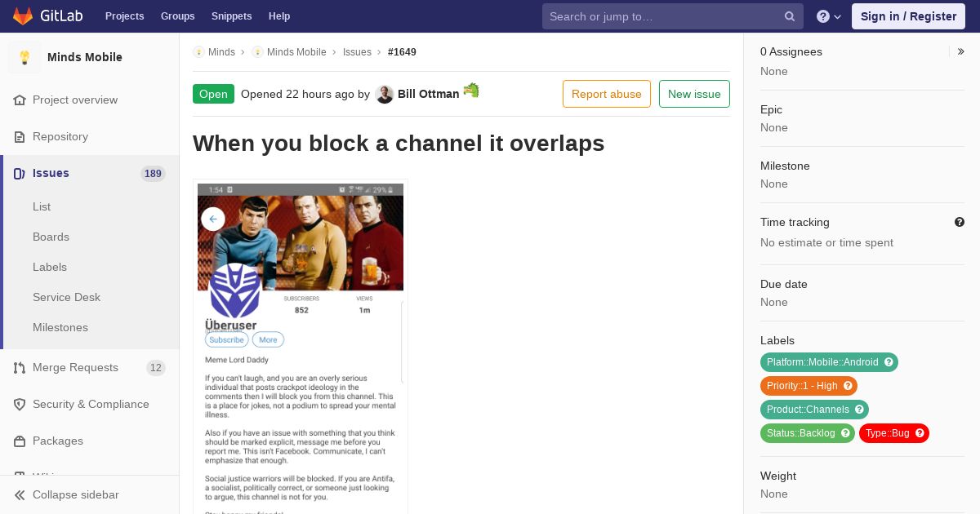Open Snippets in the top navigation
Image resolution: width=980 pixels, height=514 pixels.
coord(232,16)
